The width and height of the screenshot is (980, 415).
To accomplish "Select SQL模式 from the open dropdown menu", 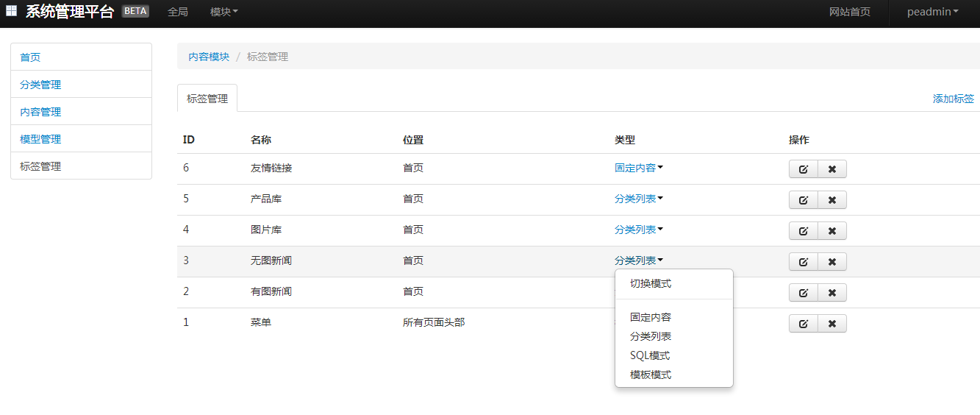I will coord(650,355).
